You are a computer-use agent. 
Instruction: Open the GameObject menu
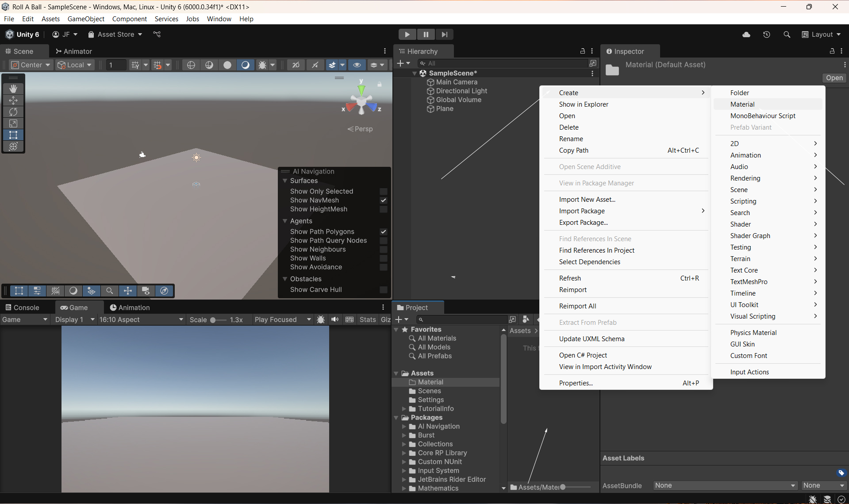(x=86, y=19)
